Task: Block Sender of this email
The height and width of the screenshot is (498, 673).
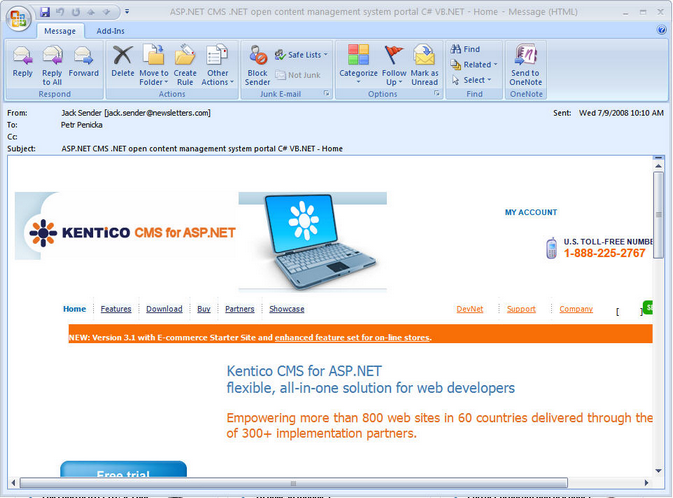Action: pyautogui.click(x=258, y=65)
